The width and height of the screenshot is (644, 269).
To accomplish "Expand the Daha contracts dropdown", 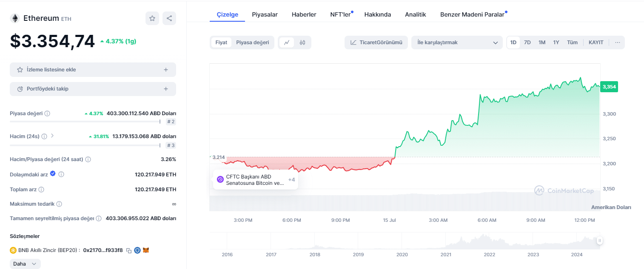I will click(25, 264).
